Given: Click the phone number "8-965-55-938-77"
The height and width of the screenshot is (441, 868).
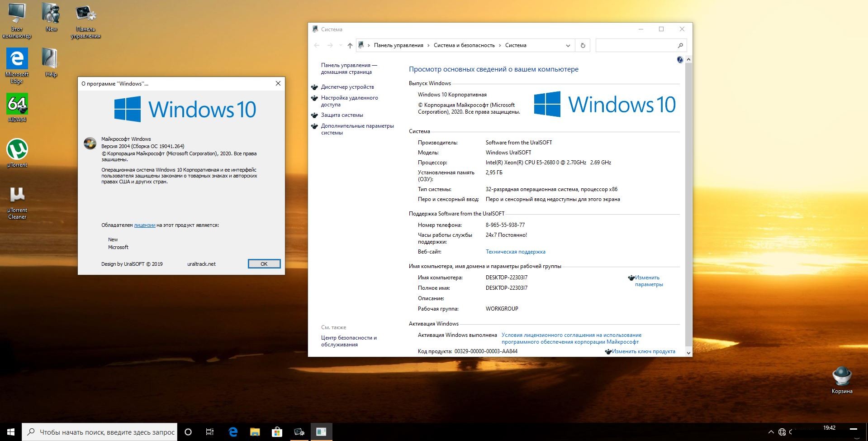Looking at the screenshot, I should 505,225.
